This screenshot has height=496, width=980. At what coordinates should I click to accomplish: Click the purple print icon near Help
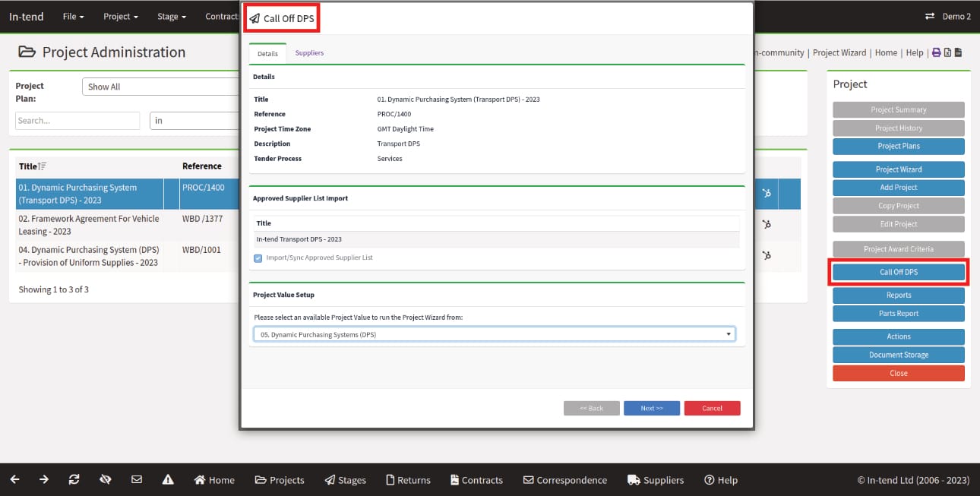(x=935, y=52)
